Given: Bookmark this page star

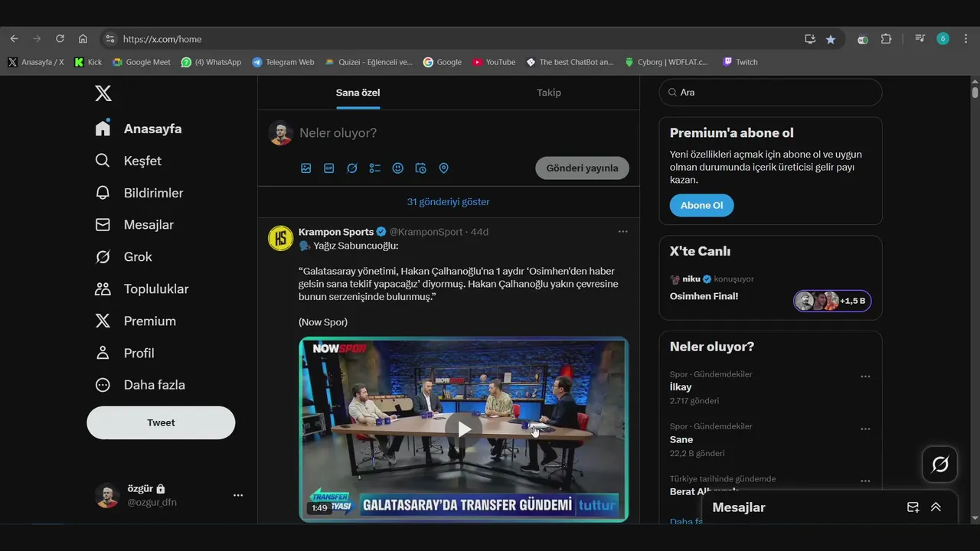Looking at the screenshot, I should (x=831, y=39).
